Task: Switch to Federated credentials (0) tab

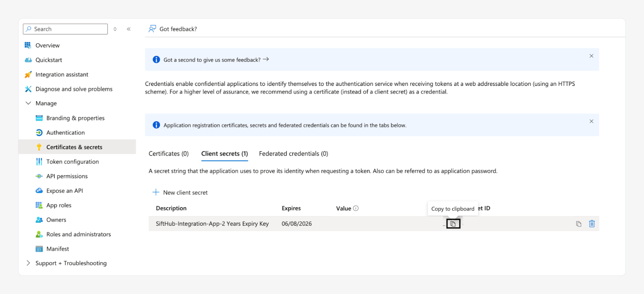Action: point(294,153)
